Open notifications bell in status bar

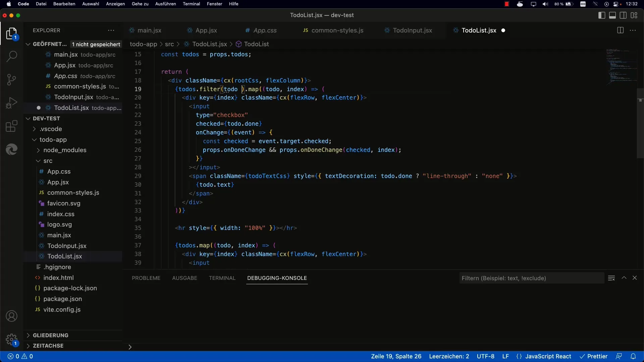(x=633, y=356)
